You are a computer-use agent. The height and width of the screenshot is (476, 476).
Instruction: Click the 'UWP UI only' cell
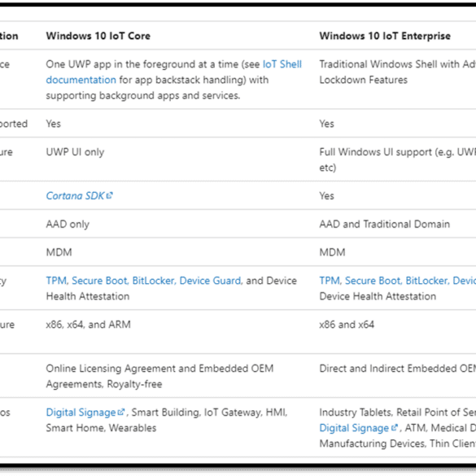coord(75,152)
